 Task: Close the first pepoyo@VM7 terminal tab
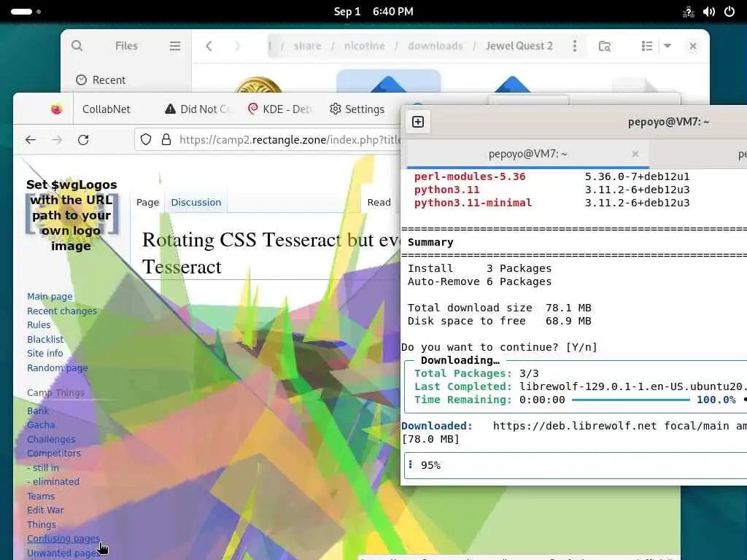click(635, 154)
